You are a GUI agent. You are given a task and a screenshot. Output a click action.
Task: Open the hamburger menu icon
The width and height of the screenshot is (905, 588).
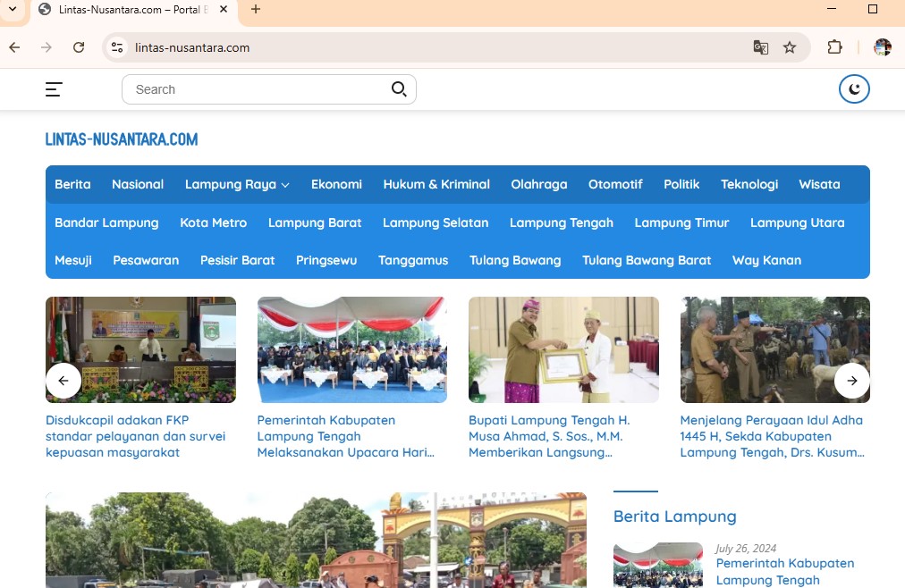(x=54, y=89)
